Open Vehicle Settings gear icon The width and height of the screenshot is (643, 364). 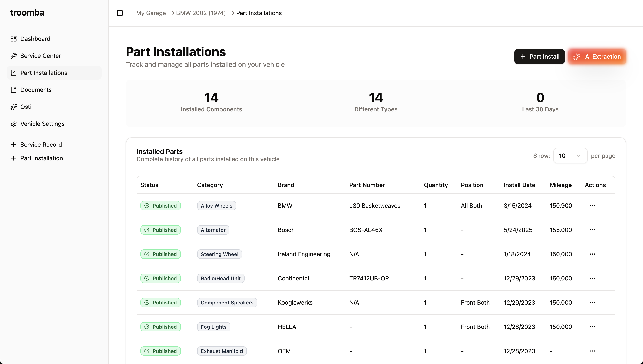pos(14,124)
